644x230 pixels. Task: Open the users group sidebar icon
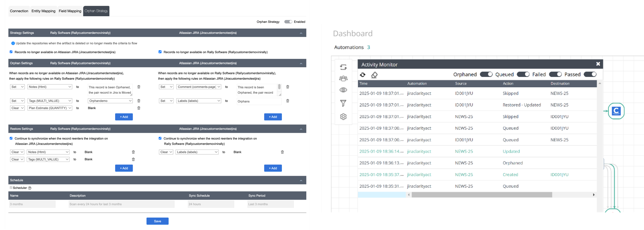(343, 79)
